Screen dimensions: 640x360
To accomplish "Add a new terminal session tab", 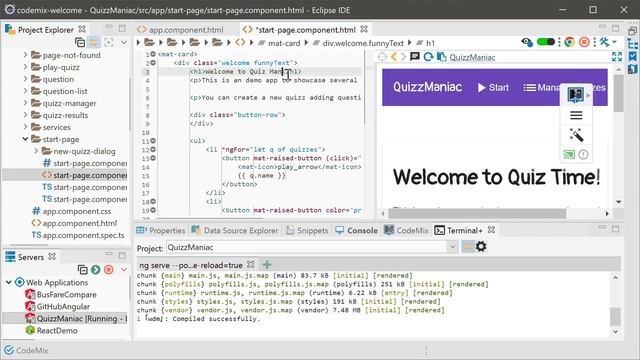I will (267, 265).
